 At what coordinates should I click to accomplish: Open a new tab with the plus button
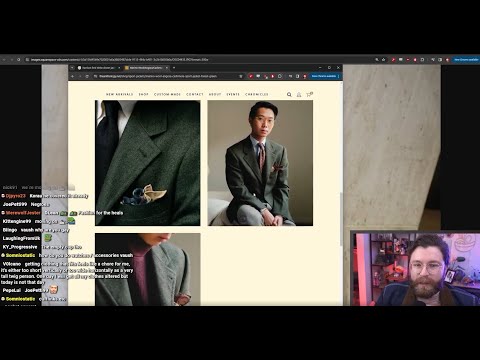click(174, 68)
